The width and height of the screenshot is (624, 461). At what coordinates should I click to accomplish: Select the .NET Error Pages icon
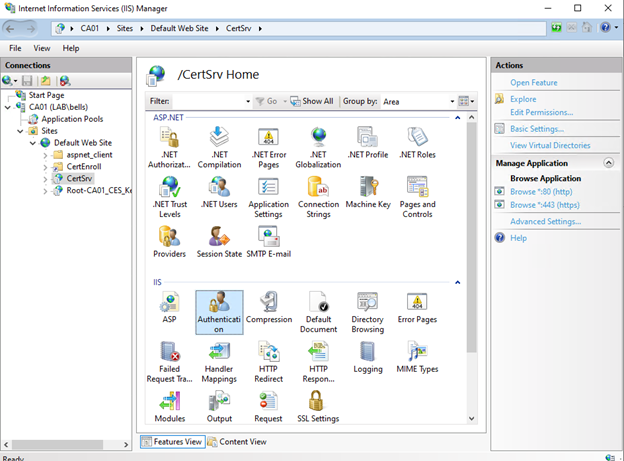tap(268, 139)
